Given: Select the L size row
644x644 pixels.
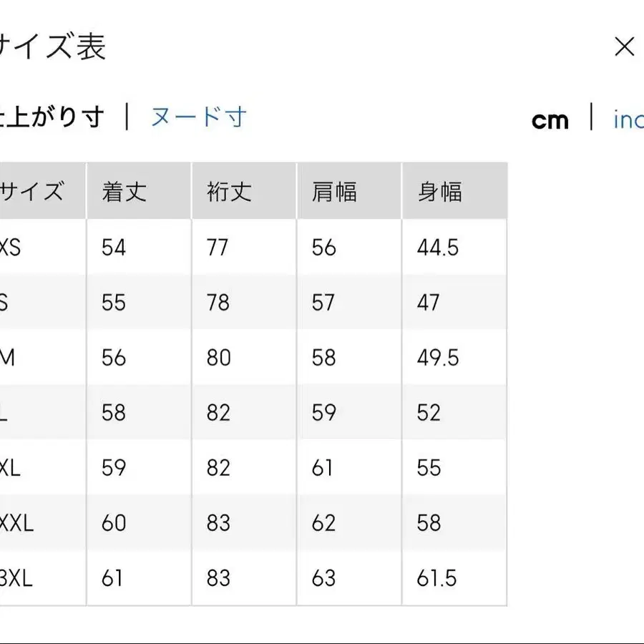Looking at the screenshot, I should (x=9, y=412).
